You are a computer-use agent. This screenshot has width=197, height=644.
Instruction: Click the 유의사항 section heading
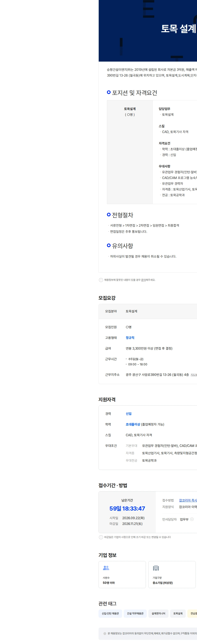123,246
